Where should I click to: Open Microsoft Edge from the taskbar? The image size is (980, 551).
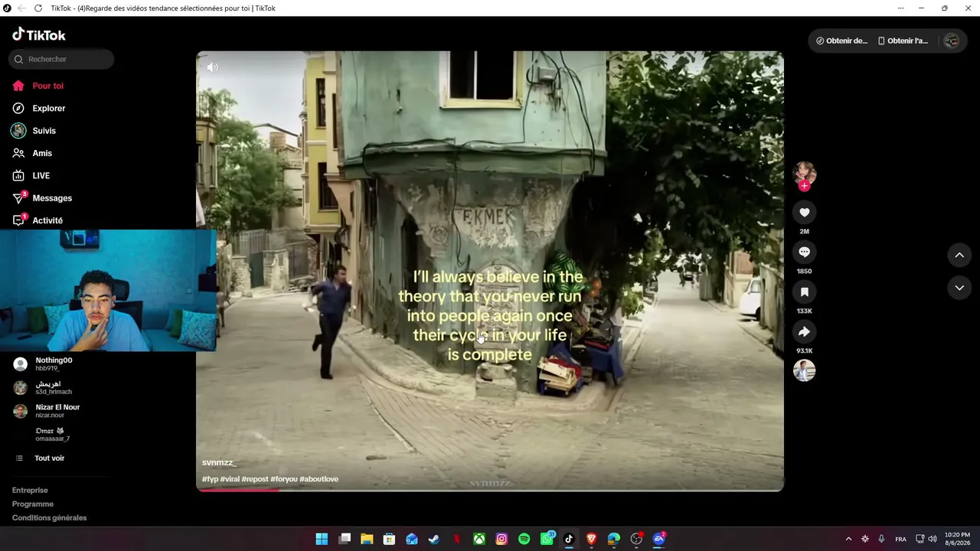click(x=613, y=539)
